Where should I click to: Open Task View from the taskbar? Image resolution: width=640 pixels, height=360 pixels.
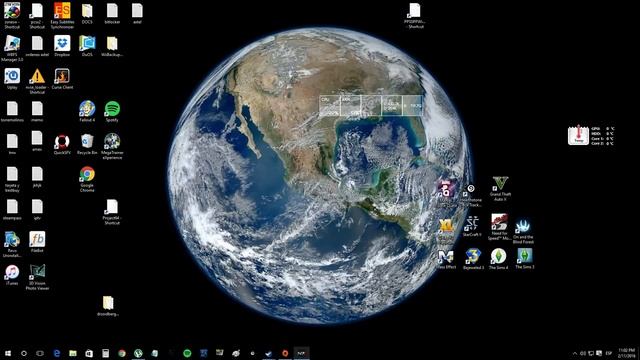[40, 353]
